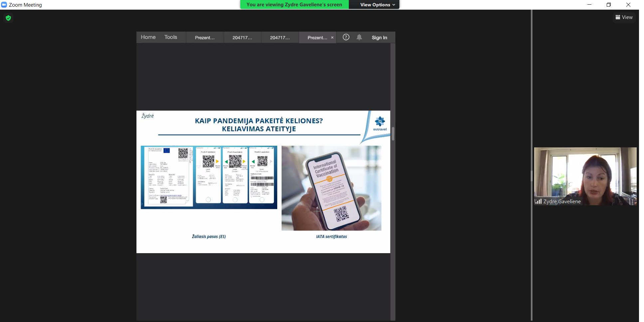Click the estravel logo on slide
The height and width of the screenshot is (322, 644).
point(380,124)
